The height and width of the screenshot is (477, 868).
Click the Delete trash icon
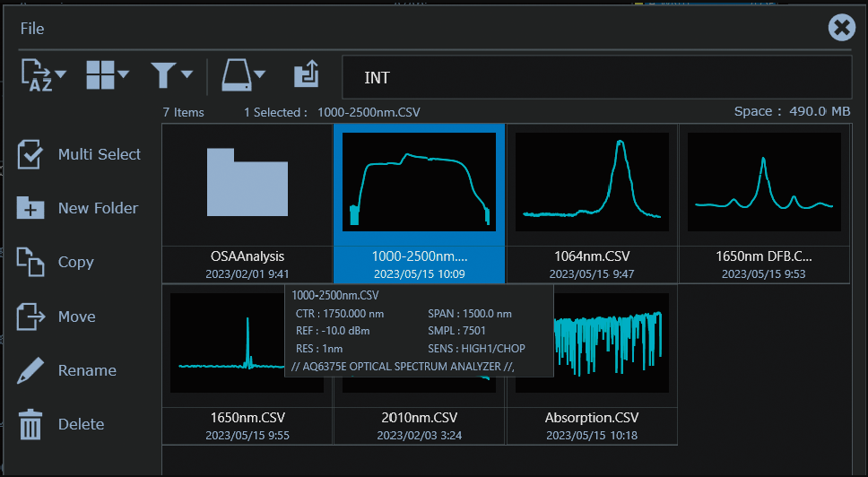pyautogui.click(x=30, y=424)
